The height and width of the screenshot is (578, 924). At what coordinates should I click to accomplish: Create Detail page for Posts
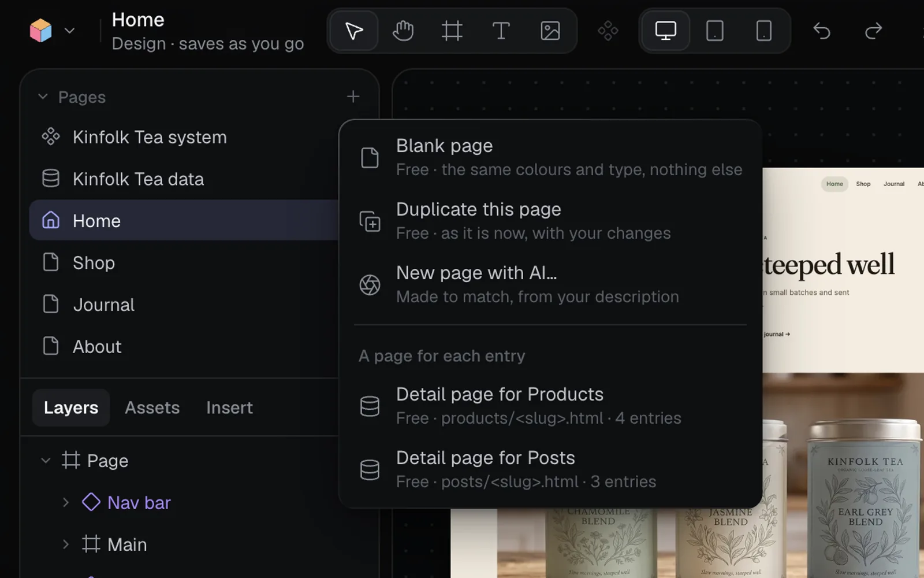[x=550, y=469]
